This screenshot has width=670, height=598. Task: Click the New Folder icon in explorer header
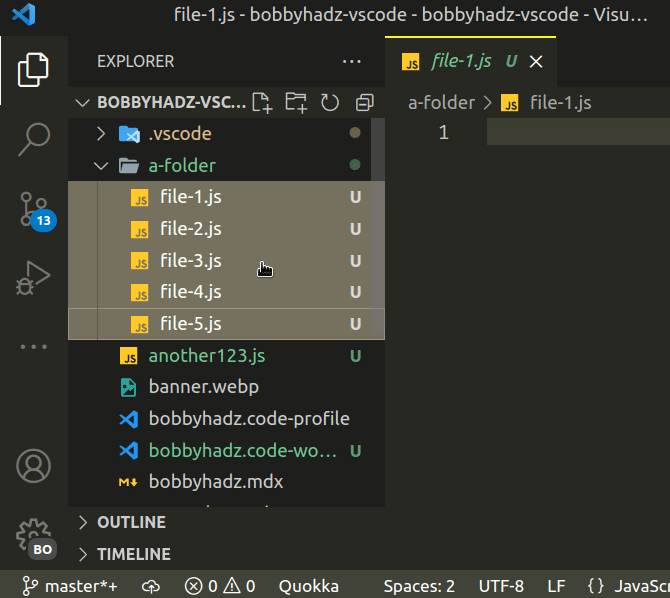pyautogui.click(x=296, y=103)
